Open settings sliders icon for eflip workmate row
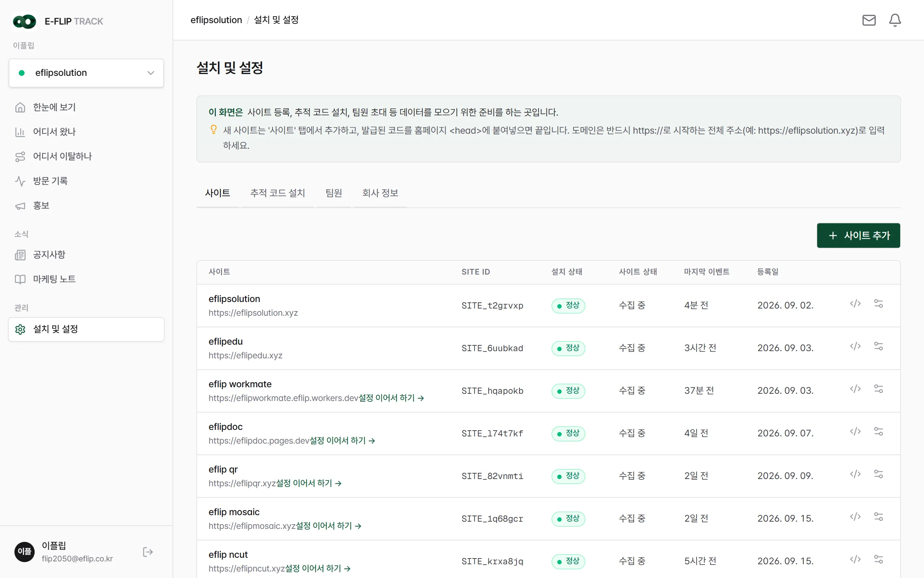 click(x=878, y=389)
